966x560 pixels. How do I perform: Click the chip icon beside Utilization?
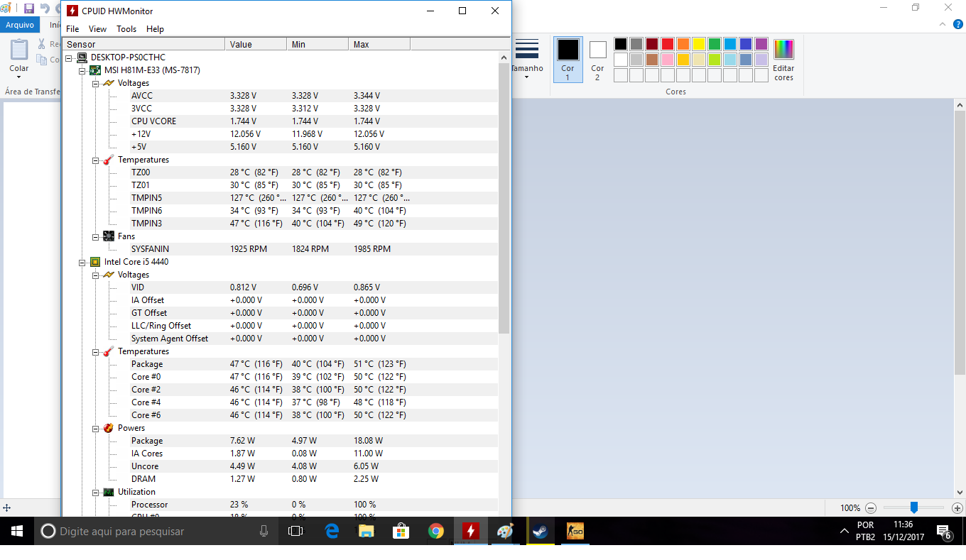pos(109,492)
